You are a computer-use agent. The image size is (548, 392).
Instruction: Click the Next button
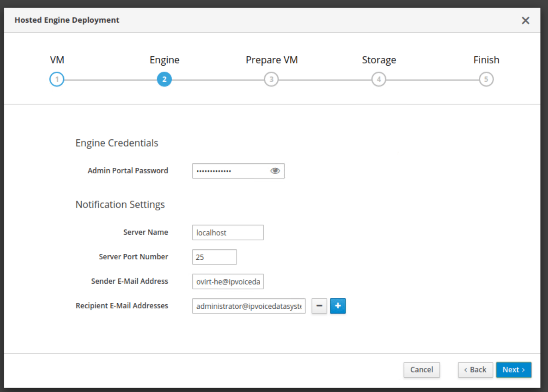tap(513, 370)
